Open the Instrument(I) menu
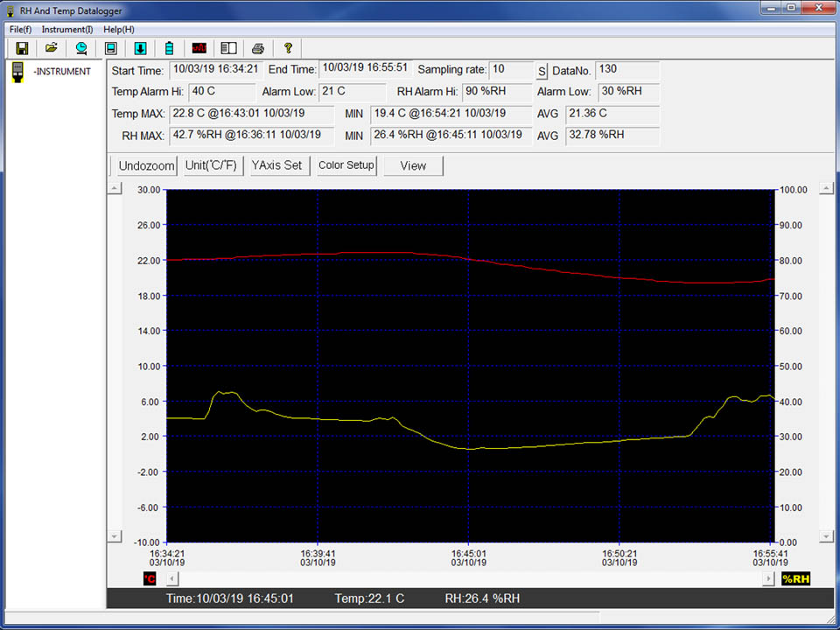 click(x=67, y=30)
